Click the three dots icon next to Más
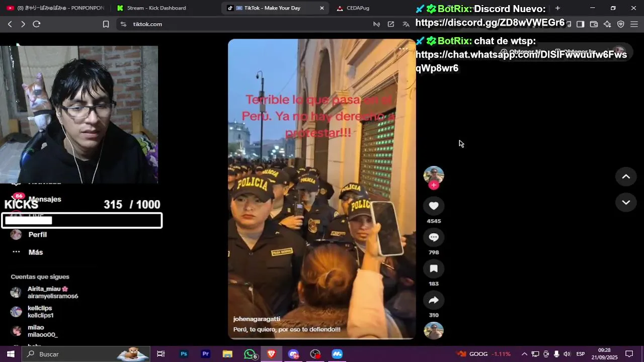Viewport: 644px width, 362px height. tap(16, 252)
